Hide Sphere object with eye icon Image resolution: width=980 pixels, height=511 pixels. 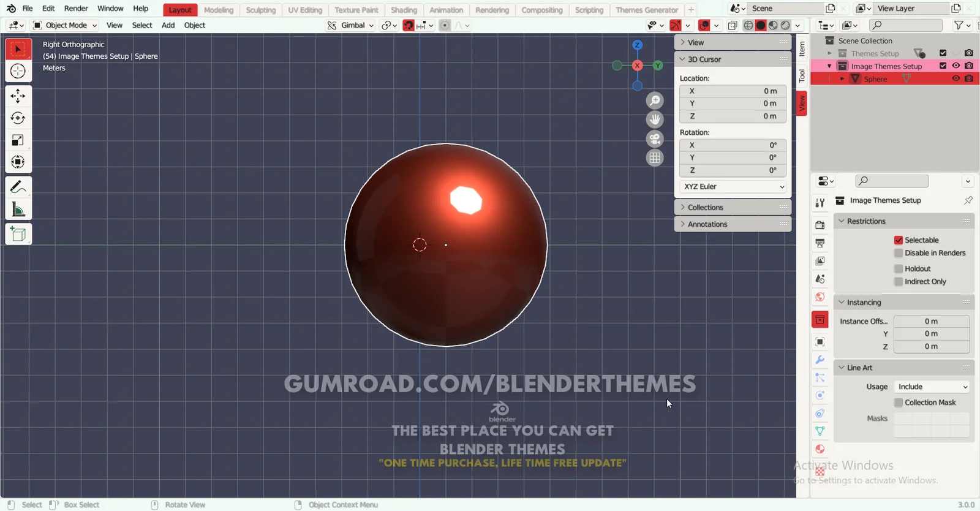pyautogui.click(x=956, y=78)
